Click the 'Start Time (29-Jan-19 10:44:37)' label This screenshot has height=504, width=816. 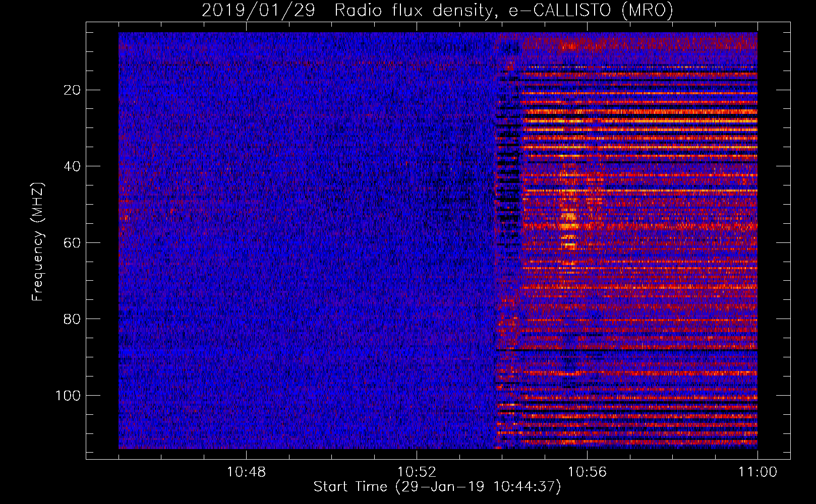pos(437,487)
